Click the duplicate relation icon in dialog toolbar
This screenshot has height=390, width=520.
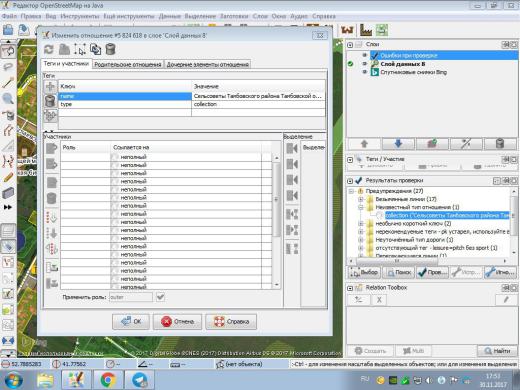[95, 49]
